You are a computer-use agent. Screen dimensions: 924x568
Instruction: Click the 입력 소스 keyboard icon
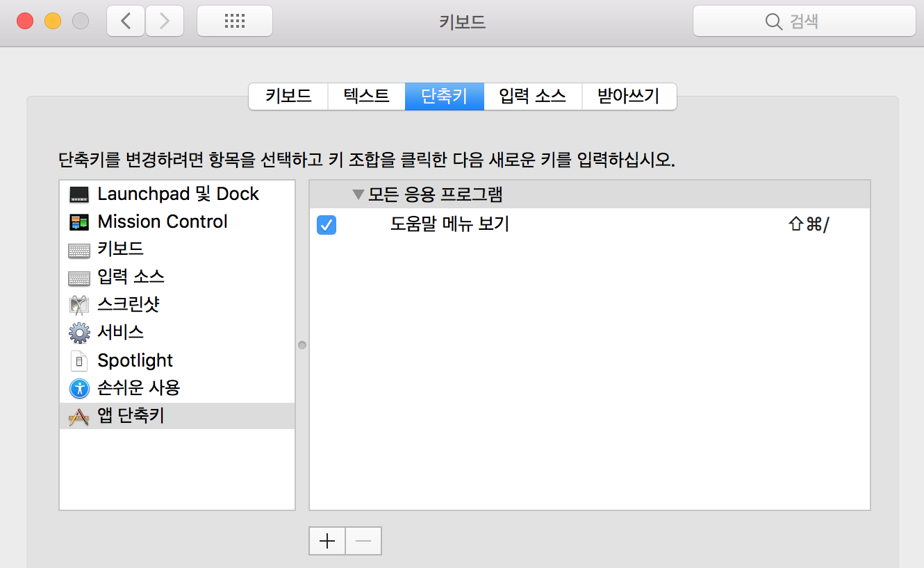point(79,278)
